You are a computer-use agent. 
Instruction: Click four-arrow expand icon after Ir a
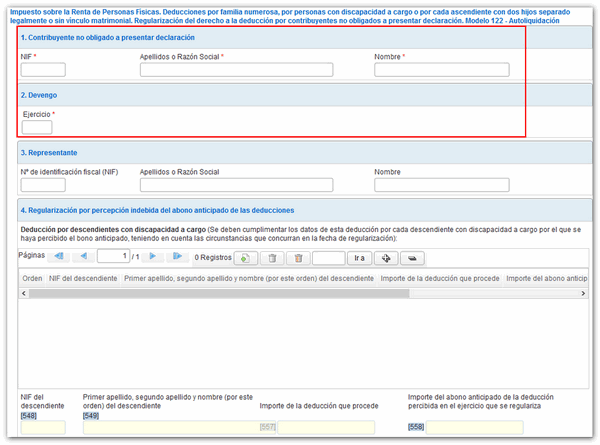tap(385, 257)
